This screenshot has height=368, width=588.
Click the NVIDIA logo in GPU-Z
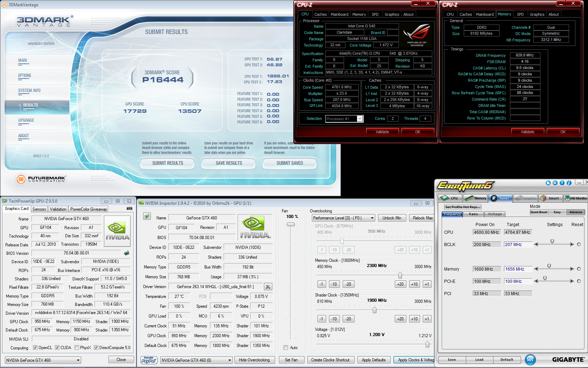pyautogui.click(x=118, y=230)
